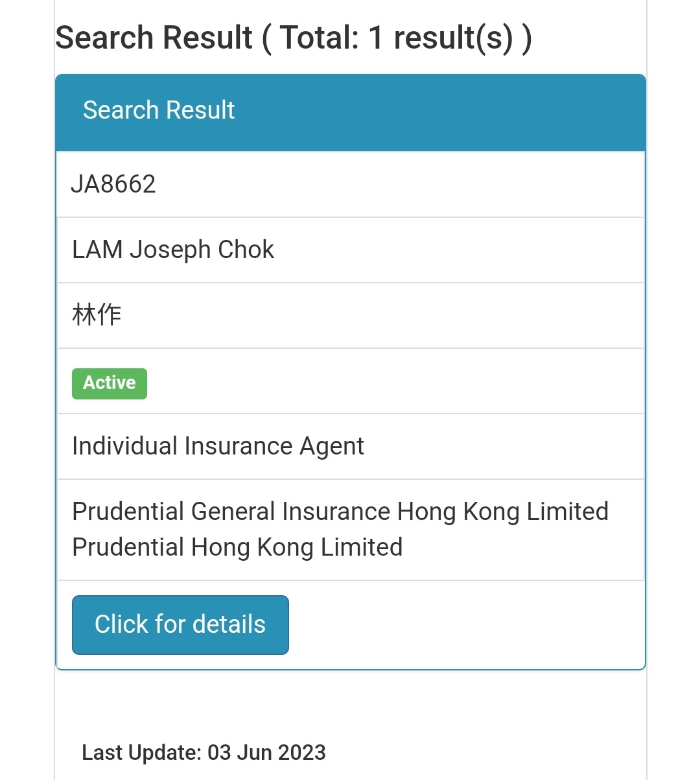
Task: Click the Last Update label
Action: pyautogui.click(x=142, y=753)
